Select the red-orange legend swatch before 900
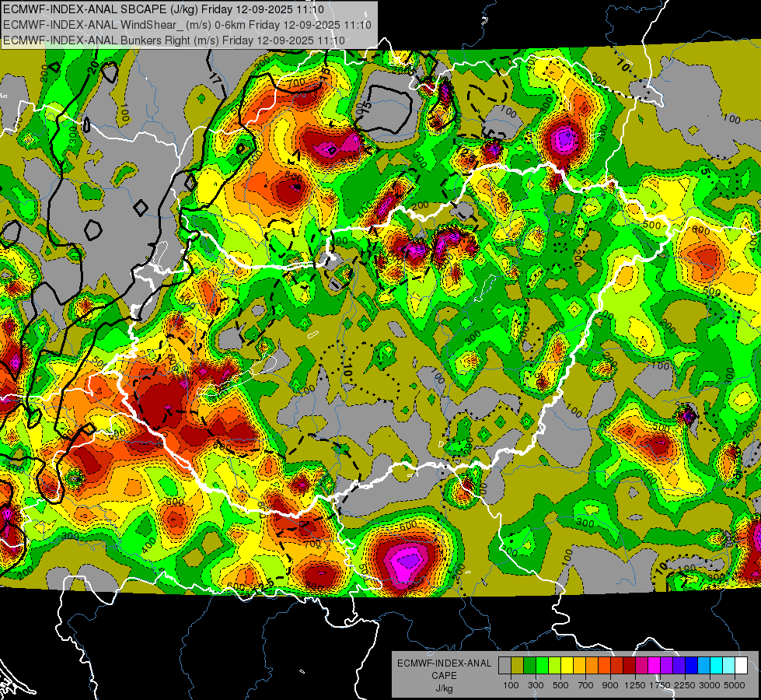Screen dimensions: 761x700 coord(604,666)
